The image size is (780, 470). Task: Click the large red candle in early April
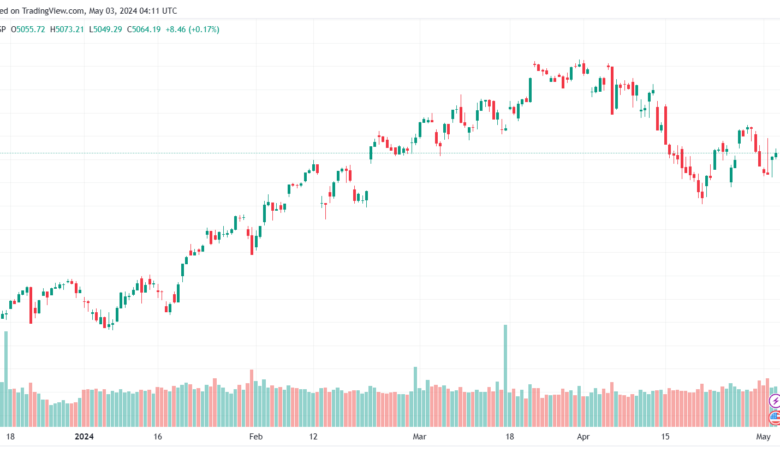[612, 90]
